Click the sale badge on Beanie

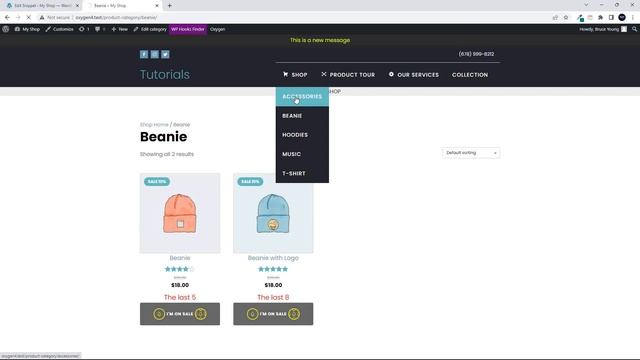[157, 182]
